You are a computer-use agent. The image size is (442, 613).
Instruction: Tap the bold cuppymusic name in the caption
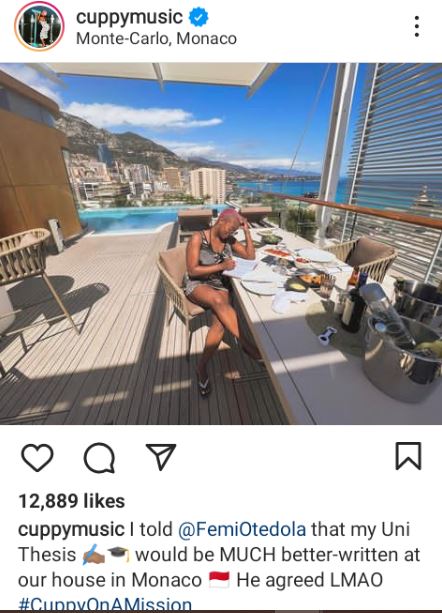(71, 530)
